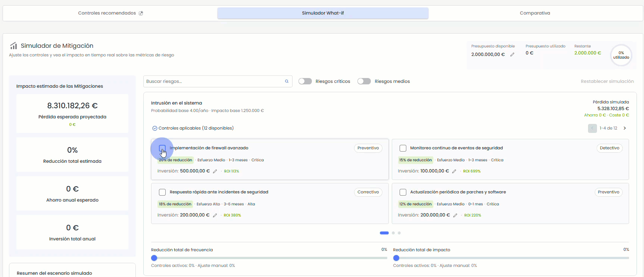The height and width of the screenshot is (277, 644).
Task: Turn on the Riesgos medios switch
Action: pyautogui.click(x=364, y=81)
